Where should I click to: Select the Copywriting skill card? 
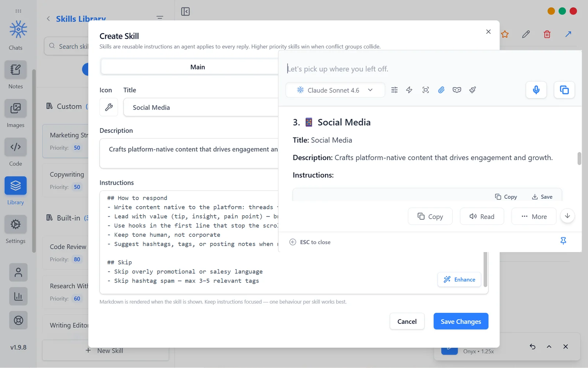click(x=65, y=180)
